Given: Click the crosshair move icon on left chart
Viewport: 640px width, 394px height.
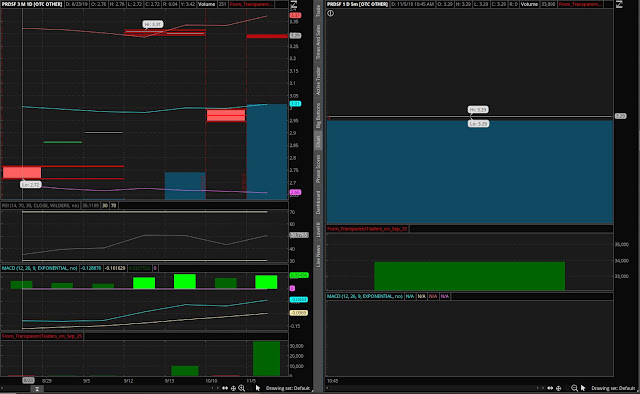Looking at the screenshot, I should pos(233,388).
